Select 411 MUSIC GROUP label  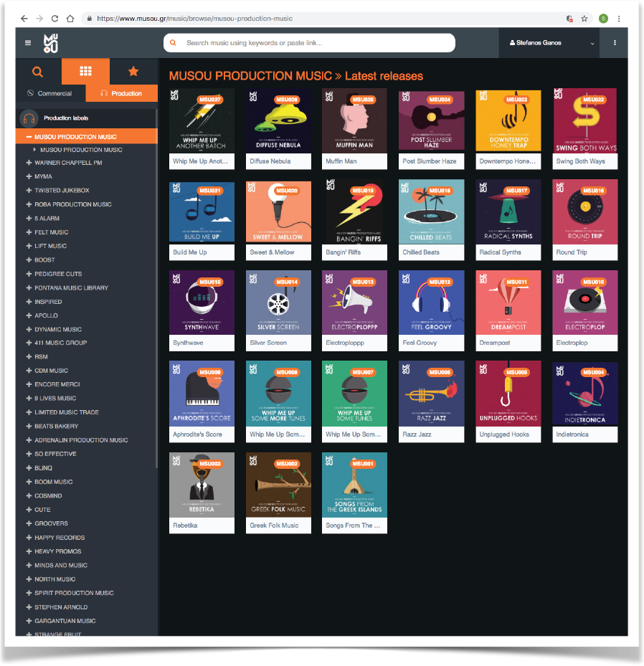(61, 343)
